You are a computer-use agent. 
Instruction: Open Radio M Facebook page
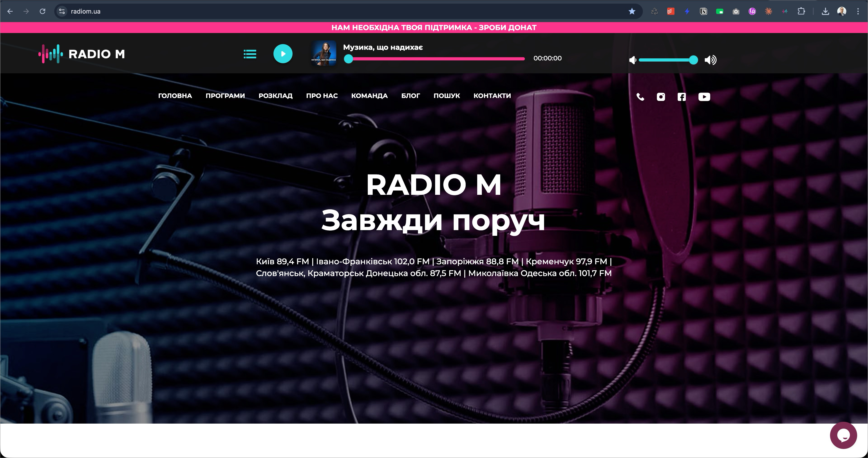pyautogui.click(x=681, y=97)
